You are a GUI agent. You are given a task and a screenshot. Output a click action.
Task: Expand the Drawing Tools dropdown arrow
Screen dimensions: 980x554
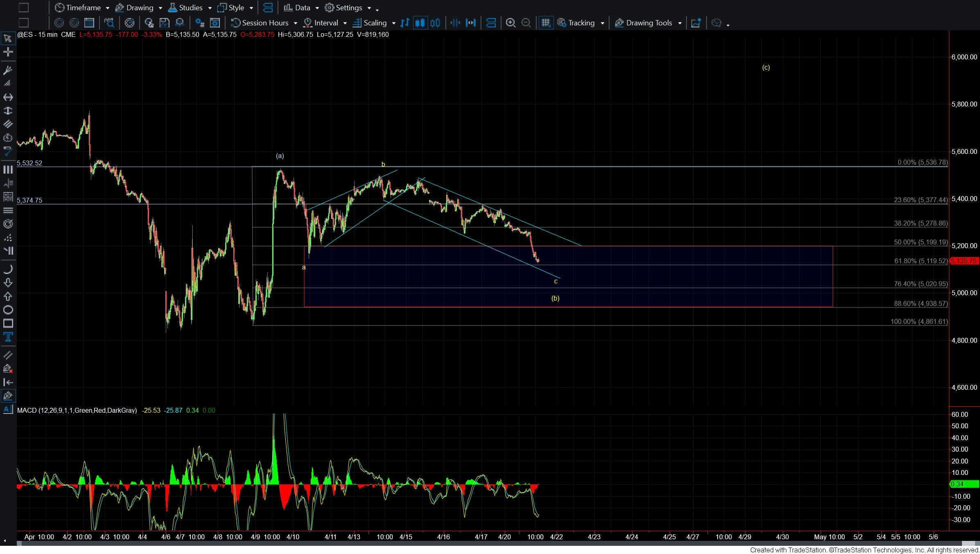click(680, 23)
